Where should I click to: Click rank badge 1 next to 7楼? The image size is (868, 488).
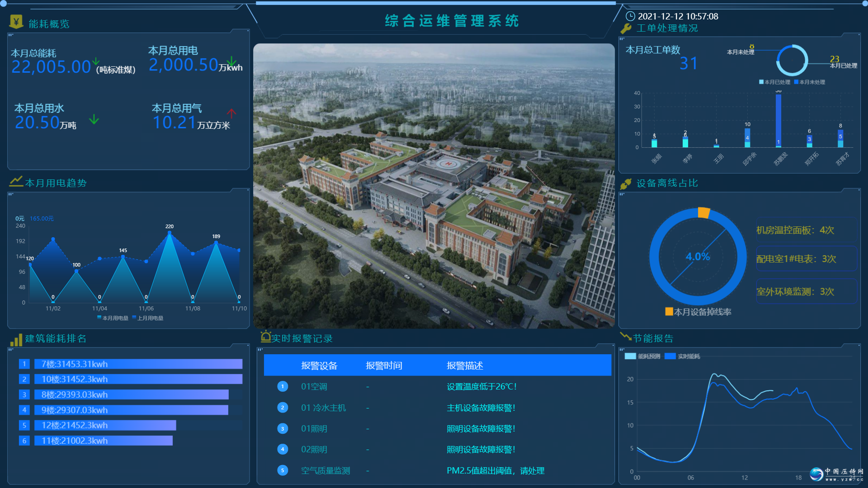[24, 364]
